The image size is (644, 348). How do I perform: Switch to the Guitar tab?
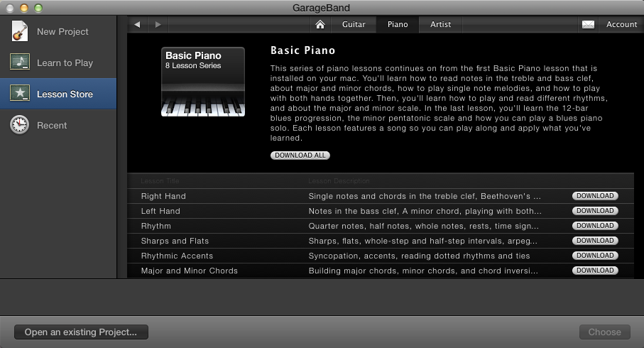tap(354, 25)
